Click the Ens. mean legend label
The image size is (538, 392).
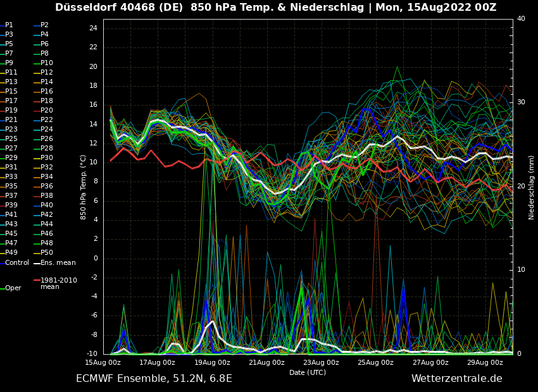click(58, 262)
